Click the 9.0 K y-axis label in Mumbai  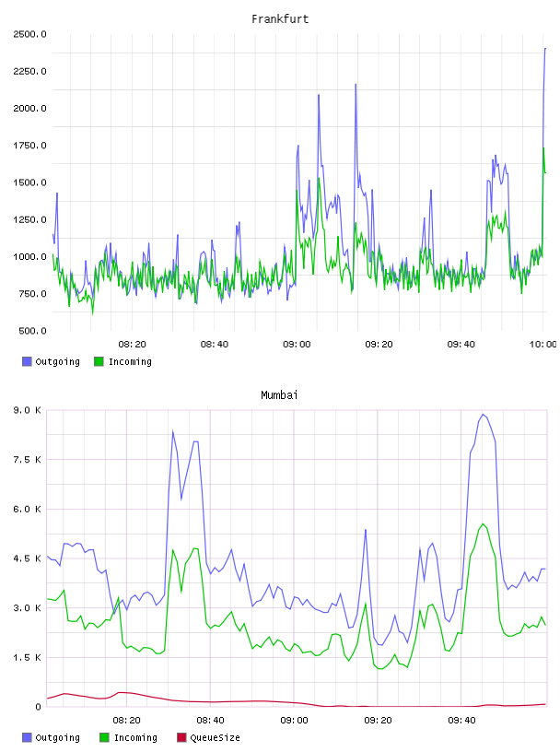27,410
